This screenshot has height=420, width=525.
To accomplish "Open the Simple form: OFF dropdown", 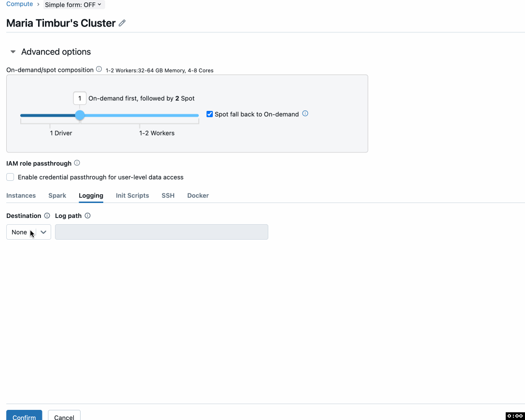I will tap(73, 5).
